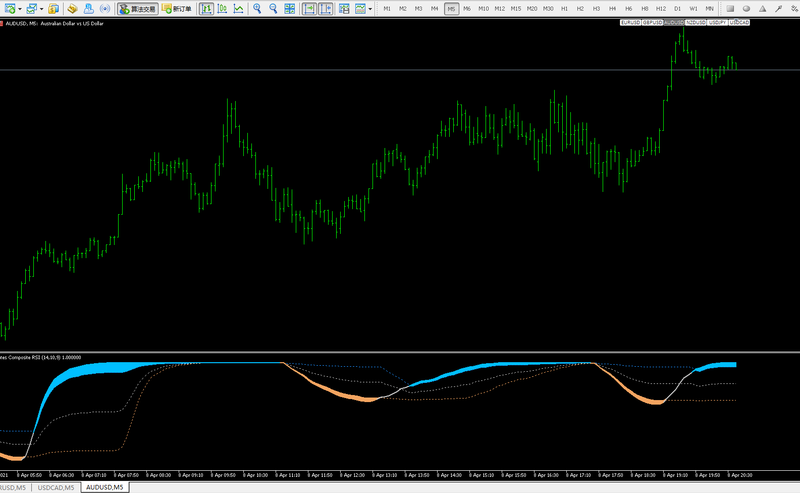Click the horizontal price level line
Image resolution: width=800 pixels, height=493 pixels.
pyautogui.click(x=300, y=69)
